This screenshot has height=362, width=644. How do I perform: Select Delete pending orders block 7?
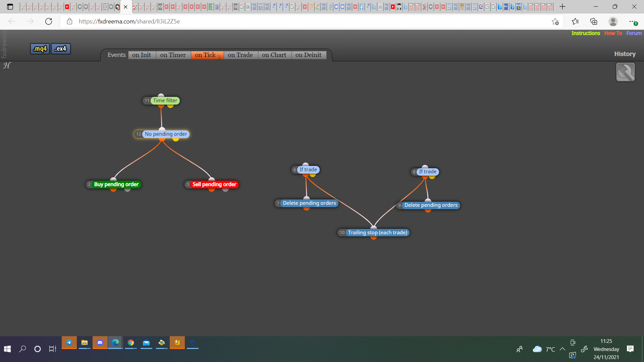tap(309, 203)
